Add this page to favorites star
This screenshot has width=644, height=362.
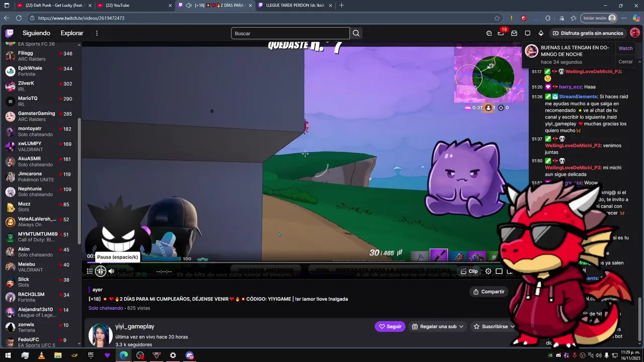click(x=497, y=18)
